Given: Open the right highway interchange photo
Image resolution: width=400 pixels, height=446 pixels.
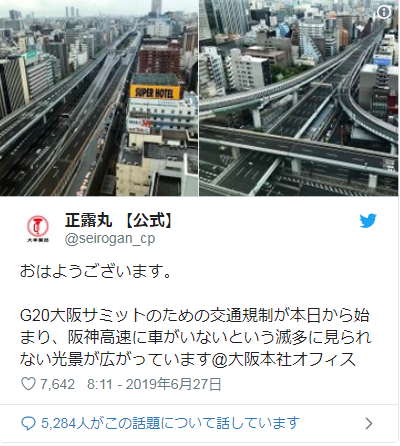Looking at the screenshot, I should click(299, 98).
